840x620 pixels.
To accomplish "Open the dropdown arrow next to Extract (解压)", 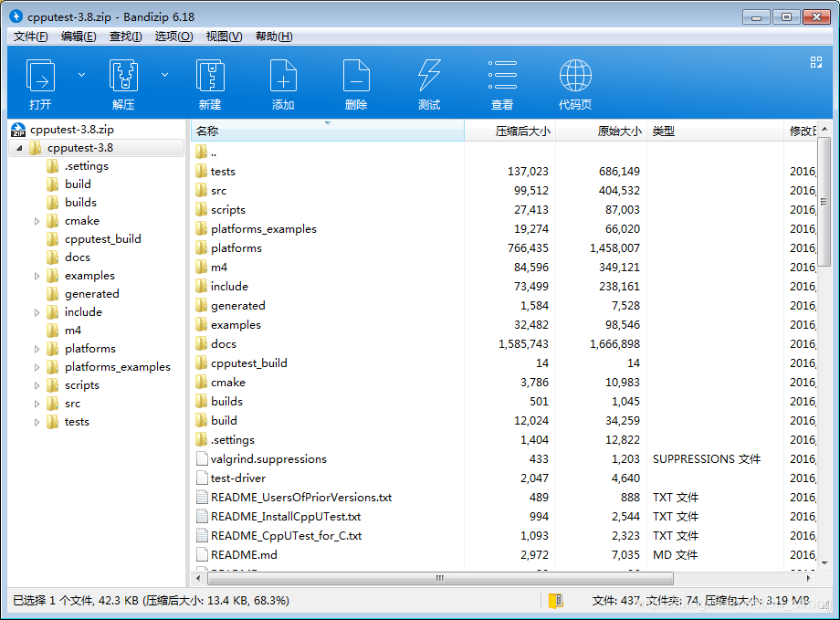I will pyautogui.click(x=165, y=75).
